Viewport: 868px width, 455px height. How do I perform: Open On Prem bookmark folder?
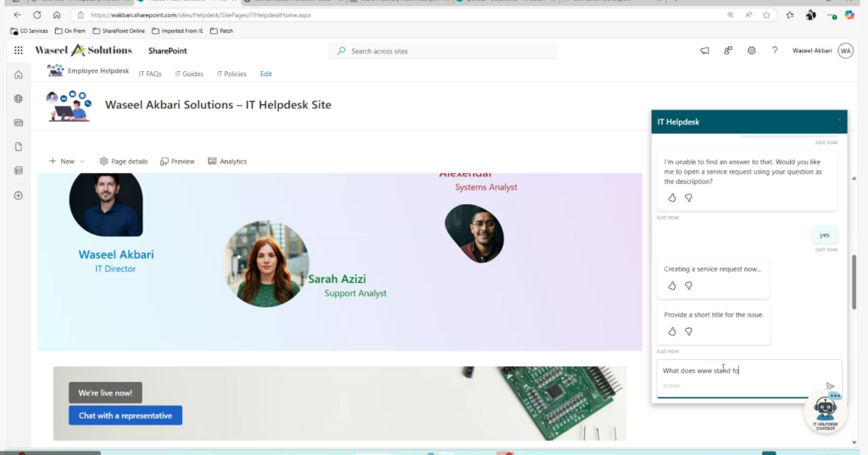click(x=70, y=31)
